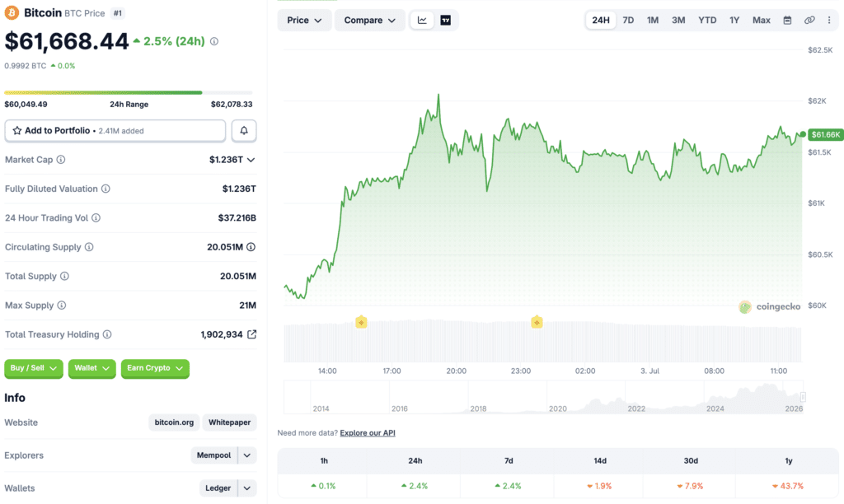This screenshot has width=844, height=504.
Task: Open Total Supply info icon
Action: 64,276
